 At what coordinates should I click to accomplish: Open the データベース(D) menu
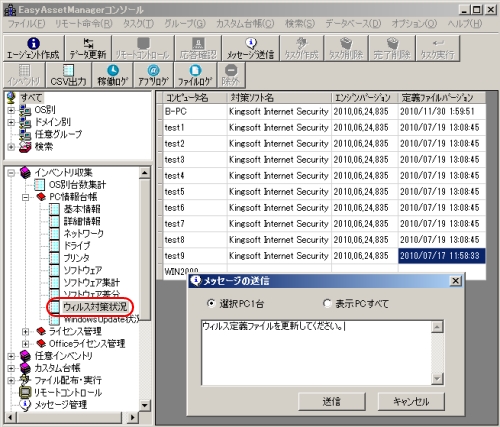[x=353, y=24]
